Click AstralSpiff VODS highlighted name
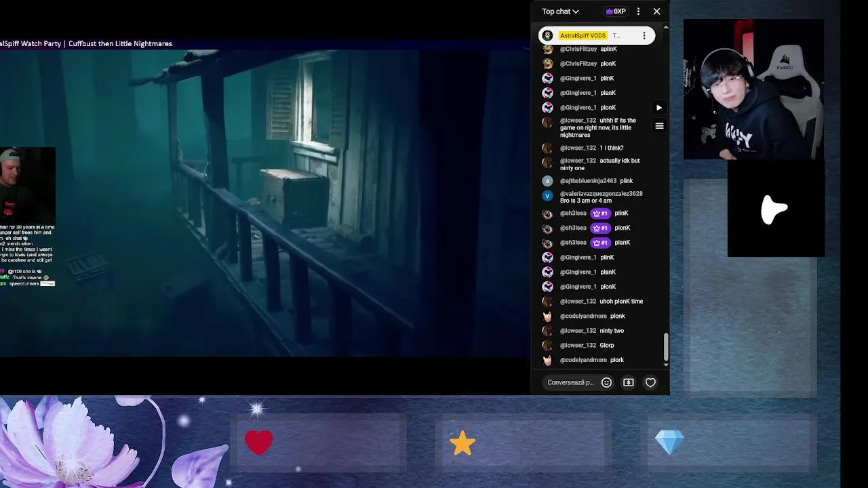The width and height of the screenshot is (868, 488). pos(583,36)
